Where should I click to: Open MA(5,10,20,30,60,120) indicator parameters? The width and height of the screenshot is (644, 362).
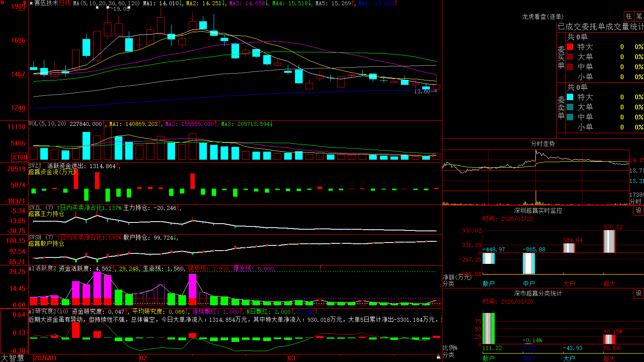[106, 3]
